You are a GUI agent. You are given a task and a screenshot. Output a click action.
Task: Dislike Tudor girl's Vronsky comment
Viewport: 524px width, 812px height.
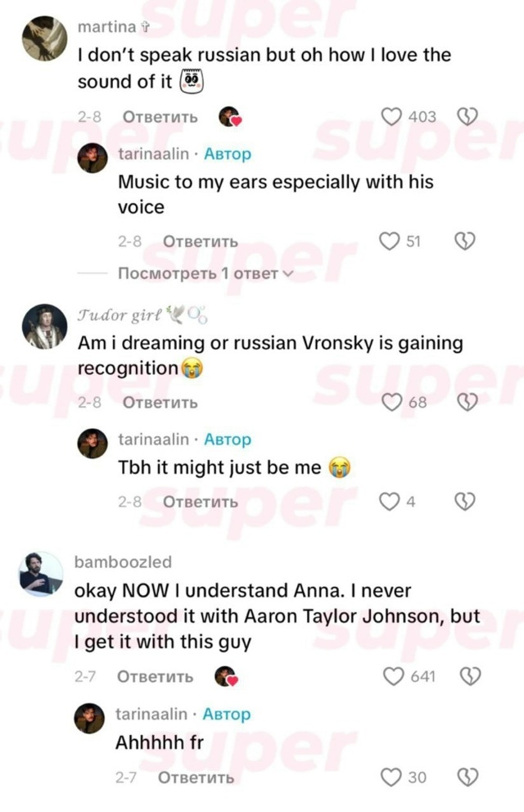point(467,403)
